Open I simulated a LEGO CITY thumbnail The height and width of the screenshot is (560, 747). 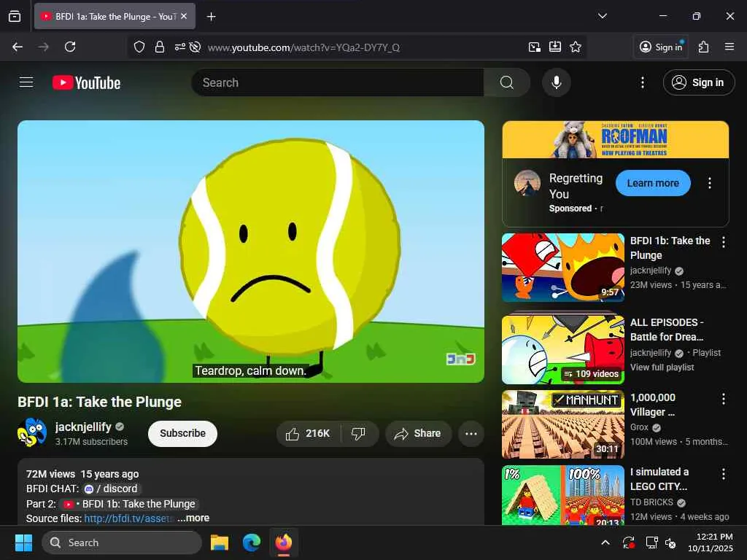(x=563, y=495)
